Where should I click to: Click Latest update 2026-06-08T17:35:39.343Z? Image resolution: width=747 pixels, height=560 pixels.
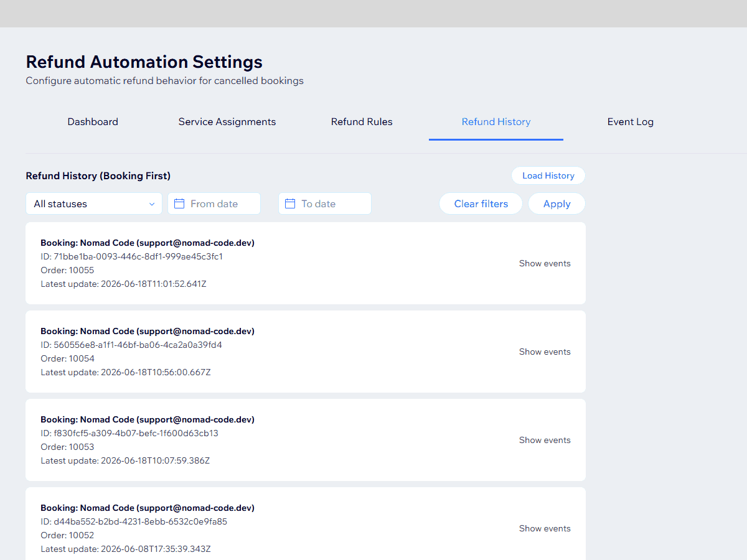click(126, 549)
